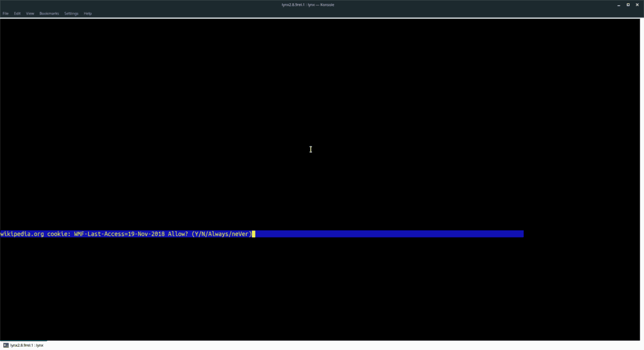The height and width of the screenshot is (350, 644).
Task: Click the yellow block cursor at prompt end
Action: pyautogui.click(x=253, y=234)
